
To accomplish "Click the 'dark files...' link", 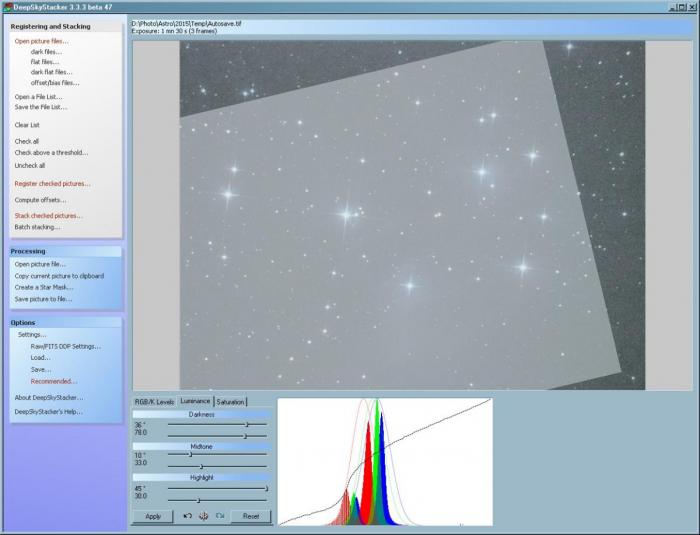I will [46, 52].
